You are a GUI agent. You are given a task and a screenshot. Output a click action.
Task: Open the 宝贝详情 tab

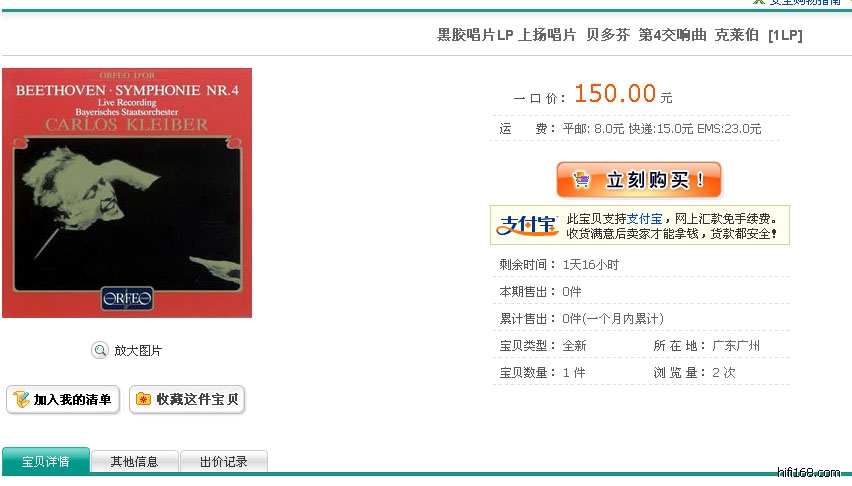coord(46,461)
